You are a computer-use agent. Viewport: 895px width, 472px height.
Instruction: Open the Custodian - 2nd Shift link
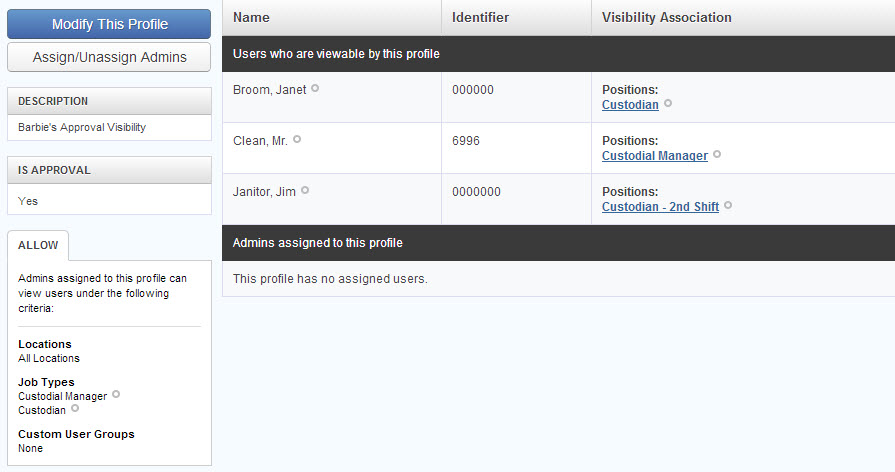660,207
